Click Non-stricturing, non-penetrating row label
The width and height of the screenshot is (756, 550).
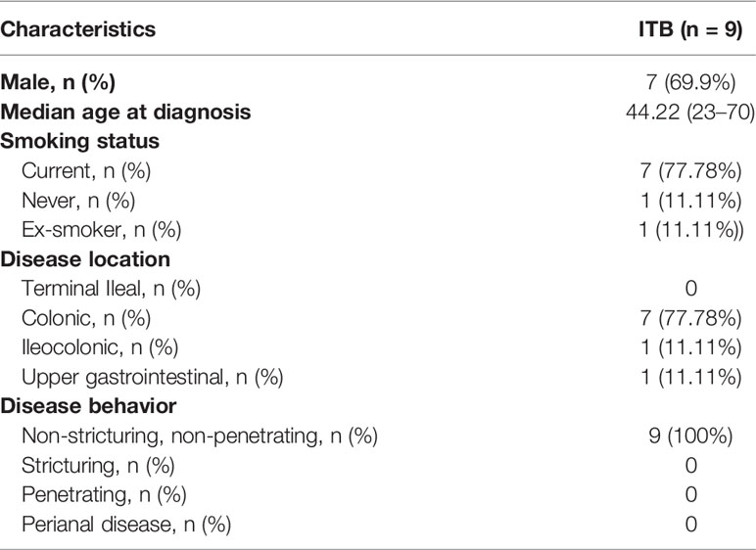(200, 436)
